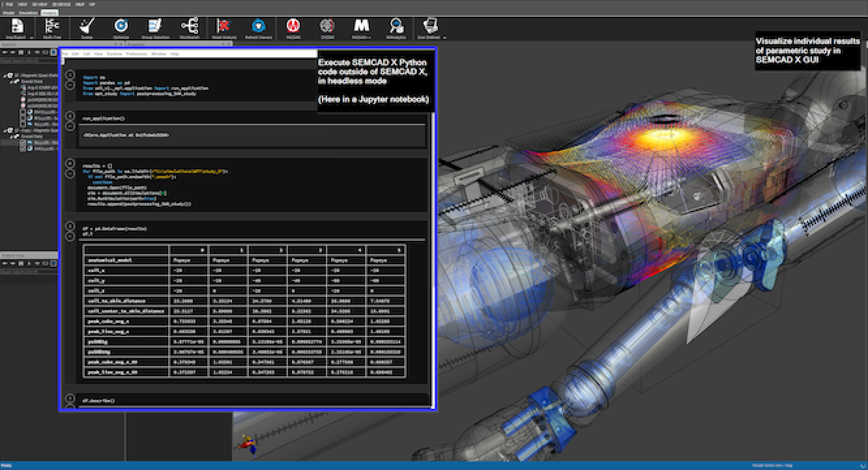Open the Imp/Export tool
The height and width of the screenshot is (470, 868).
(17, 26)
